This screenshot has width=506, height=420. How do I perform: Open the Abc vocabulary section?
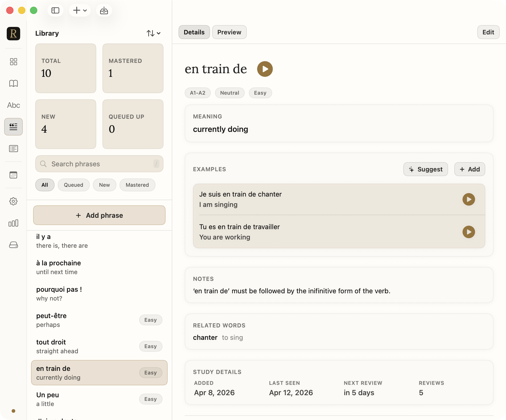point(13,105)
